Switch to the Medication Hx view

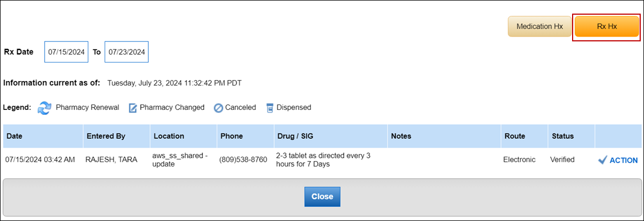[x=539, y=26]
